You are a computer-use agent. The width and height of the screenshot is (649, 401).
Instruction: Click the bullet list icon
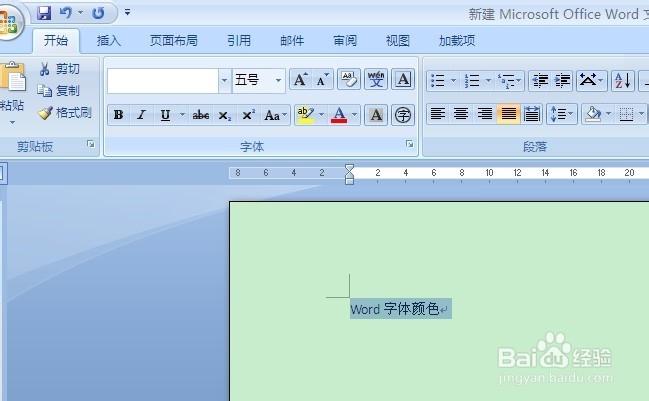pyautogui.click(x=437, y=80)
